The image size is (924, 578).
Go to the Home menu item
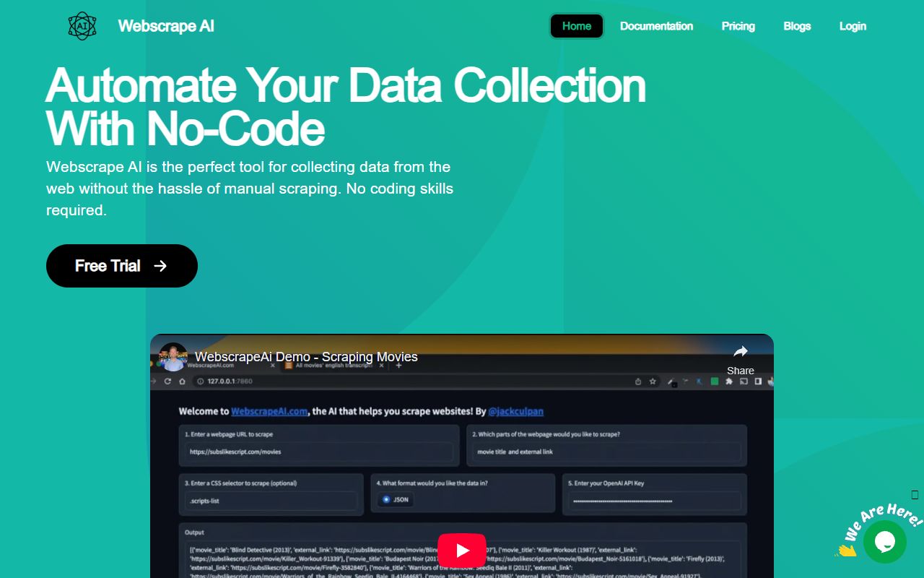[x=576, y=26]
